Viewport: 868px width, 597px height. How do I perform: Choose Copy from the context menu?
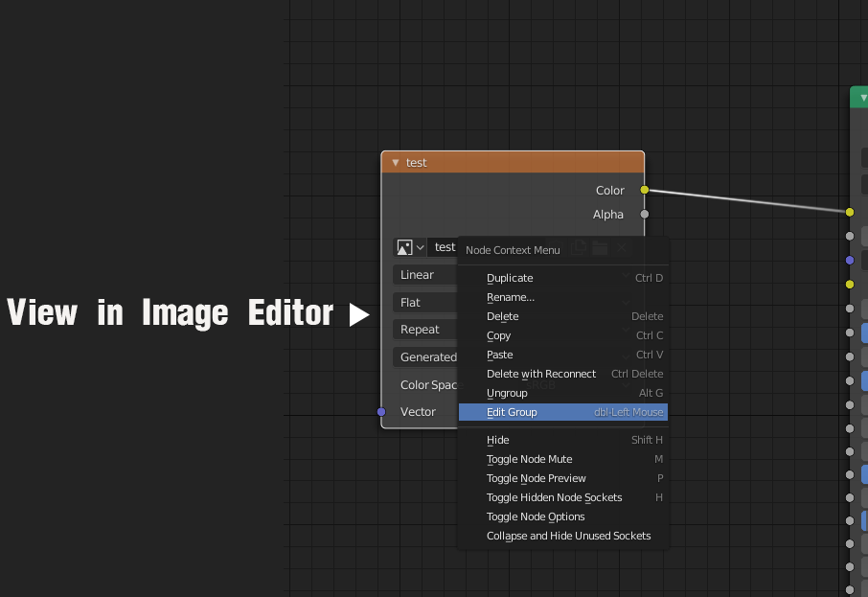[x=563, y=335]
